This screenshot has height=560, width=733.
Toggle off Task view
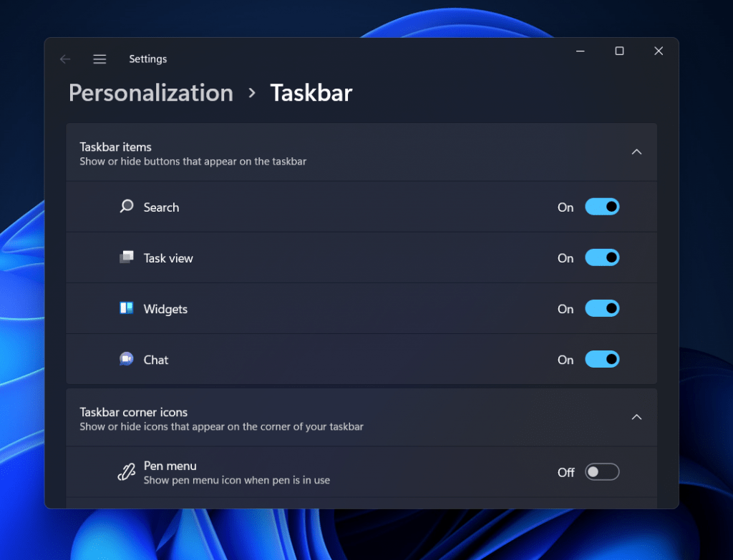point(602,257)
